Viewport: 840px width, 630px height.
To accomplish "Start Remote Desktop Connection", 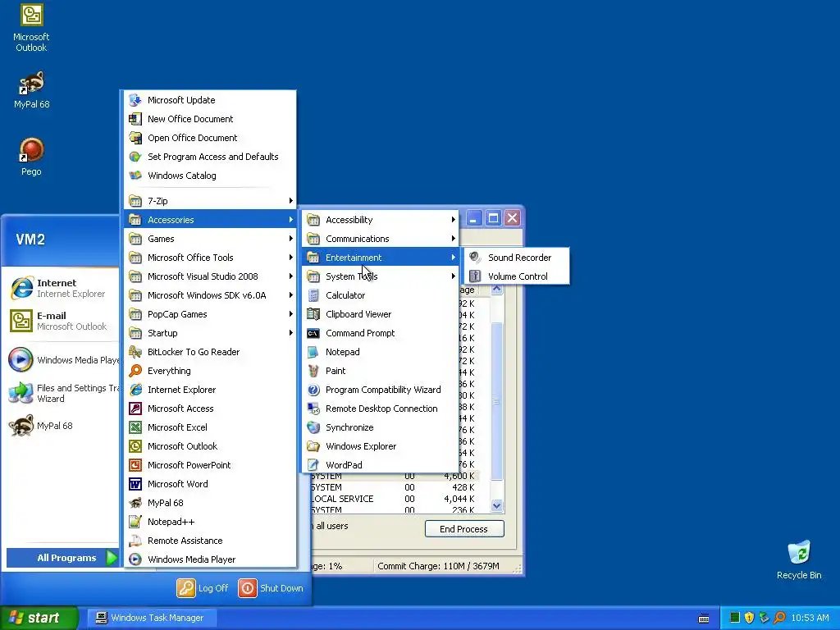I will click(380, 409).
